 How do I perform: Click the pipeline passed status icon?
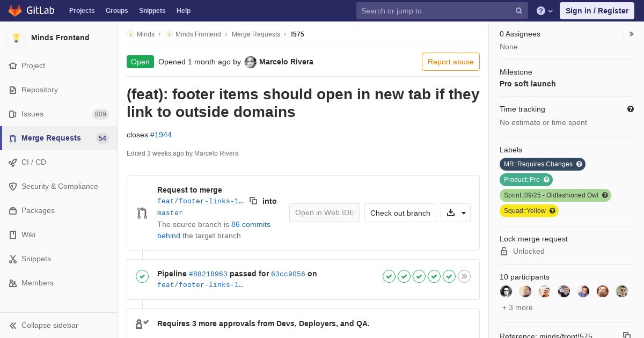click(142, 276)
